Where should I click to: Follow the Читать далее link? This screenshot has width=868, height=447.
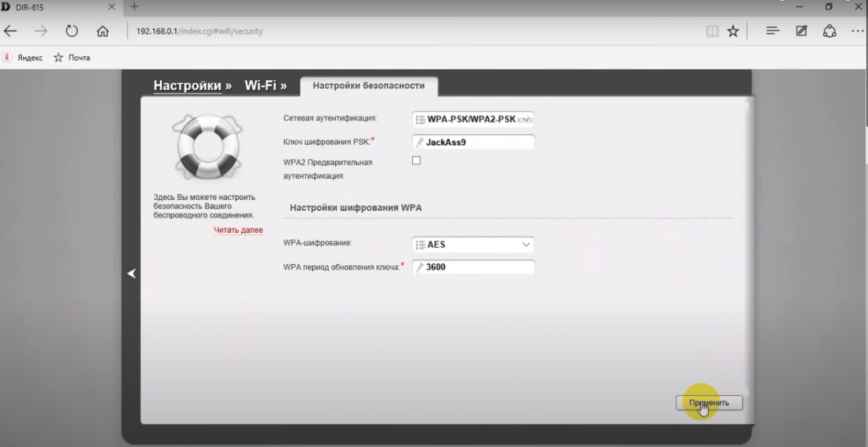click(x=238, y=230)
